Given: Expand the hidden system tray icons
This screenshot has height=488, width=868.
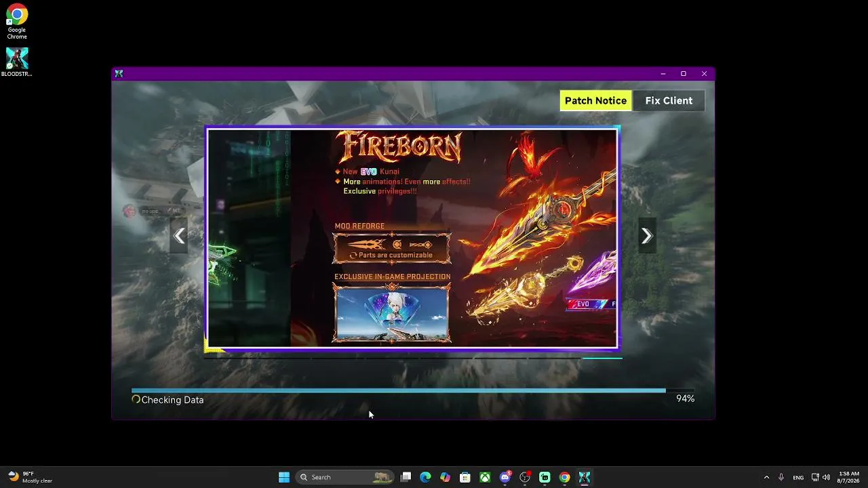Looking at the screenshot, I should pyautogui.click(x=766, y=477).
